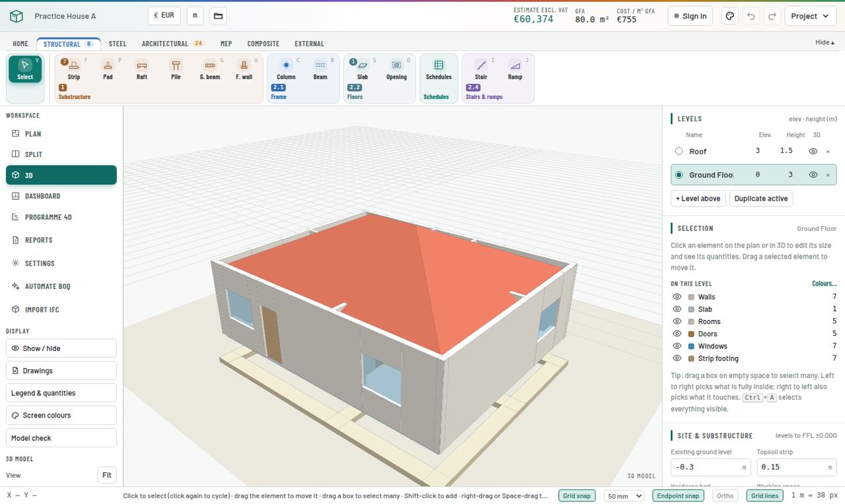Image resolution: width=845 pixels, height=504 pixels.
Task: Open project folder icon in header
Action: (x=218, y=16)
